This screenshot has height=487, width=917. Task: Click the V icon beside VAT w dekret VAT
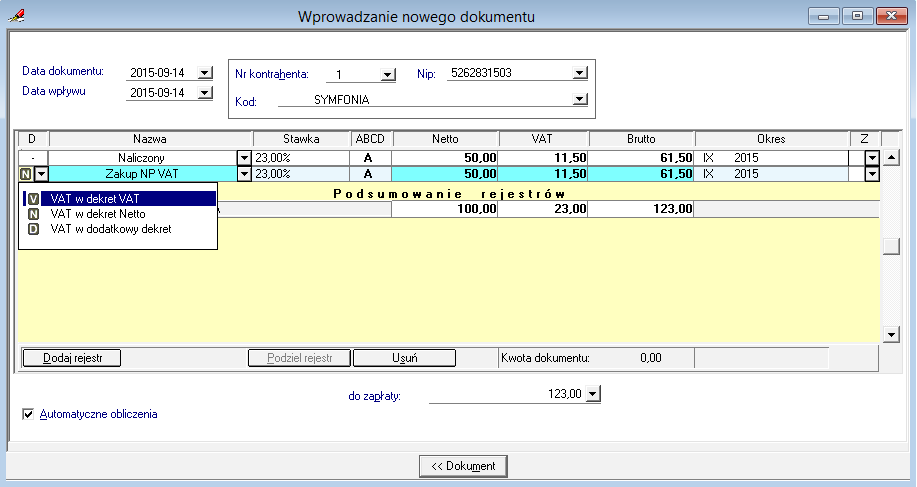pos(33,199)
